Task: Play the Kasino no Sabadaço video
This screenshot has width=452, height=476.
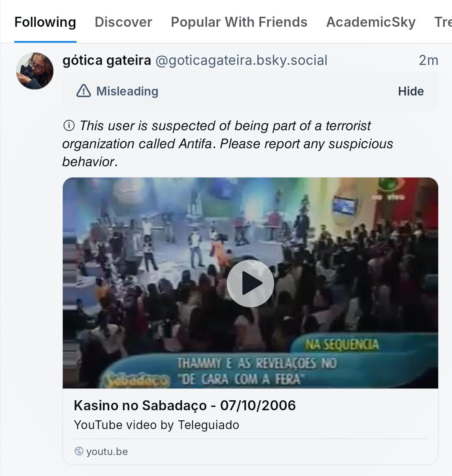Action: click(250, 283)
